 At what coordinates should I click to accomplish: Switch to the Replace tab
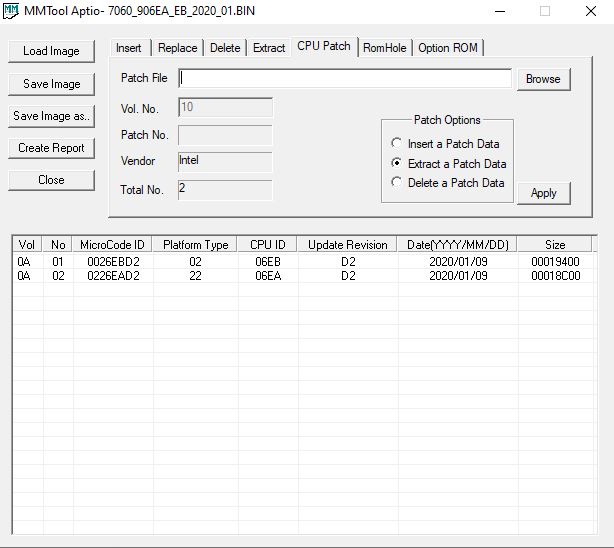[177, 48]
